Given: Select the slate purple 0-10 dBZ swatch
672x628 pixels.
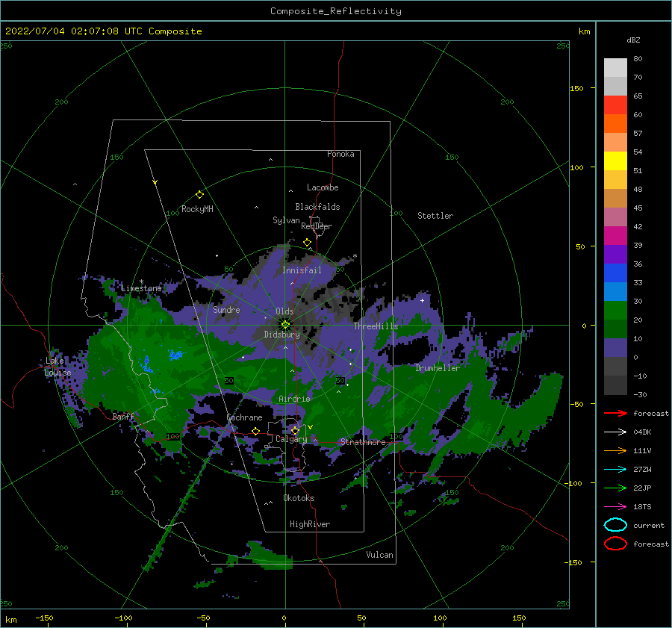Looking at the screenshot, I should point(615,348).
